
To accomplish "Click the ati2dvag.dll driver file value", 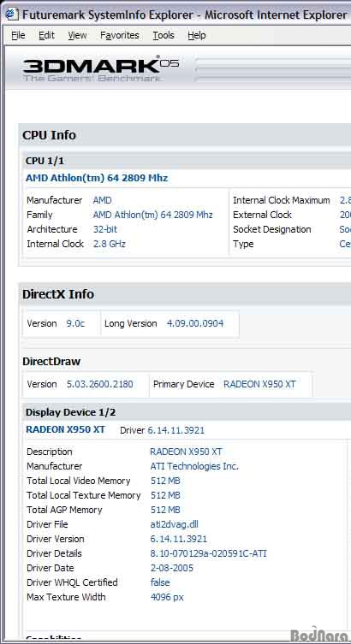I will point(175,524).
